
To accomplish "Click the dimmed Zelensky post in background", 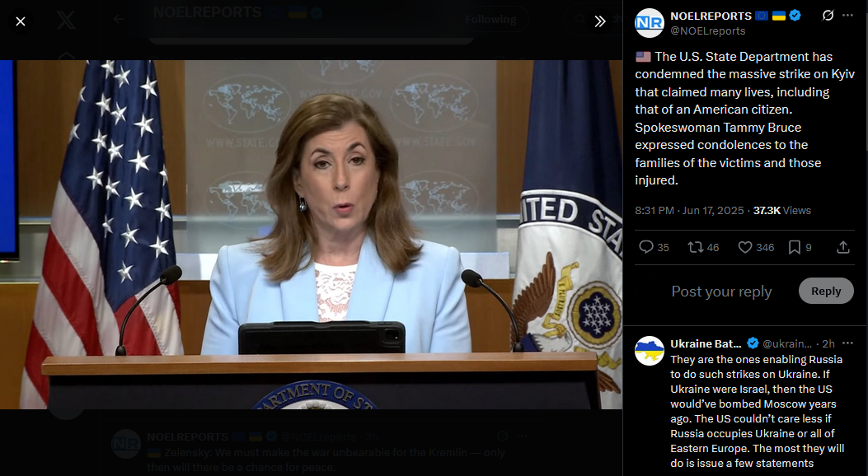I will 326,460.
